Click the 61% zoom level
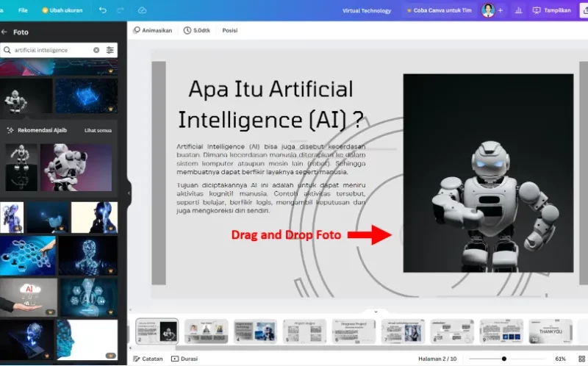The height and width of the screenshot is (366, 588). pos(560,359)
